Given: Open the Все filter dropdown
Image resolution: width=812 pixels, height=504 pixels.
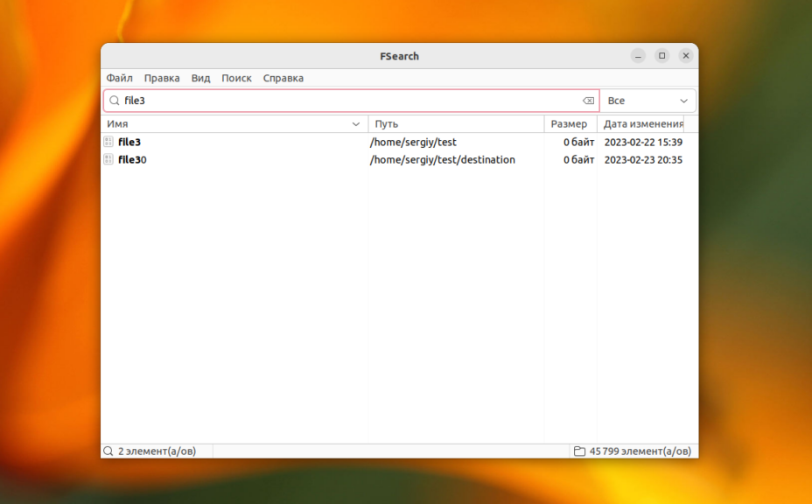Looking at the screenshot, I should [647, 101].
